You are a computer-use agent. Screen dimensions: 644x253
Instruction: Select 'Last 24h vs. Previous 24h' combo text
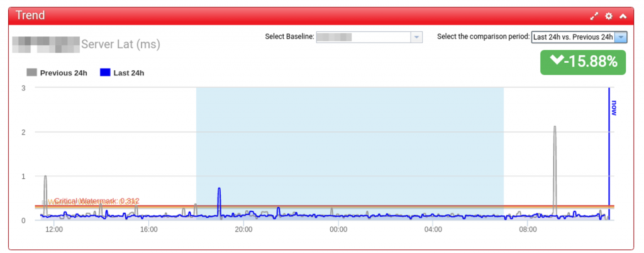[x=574, y=37]
